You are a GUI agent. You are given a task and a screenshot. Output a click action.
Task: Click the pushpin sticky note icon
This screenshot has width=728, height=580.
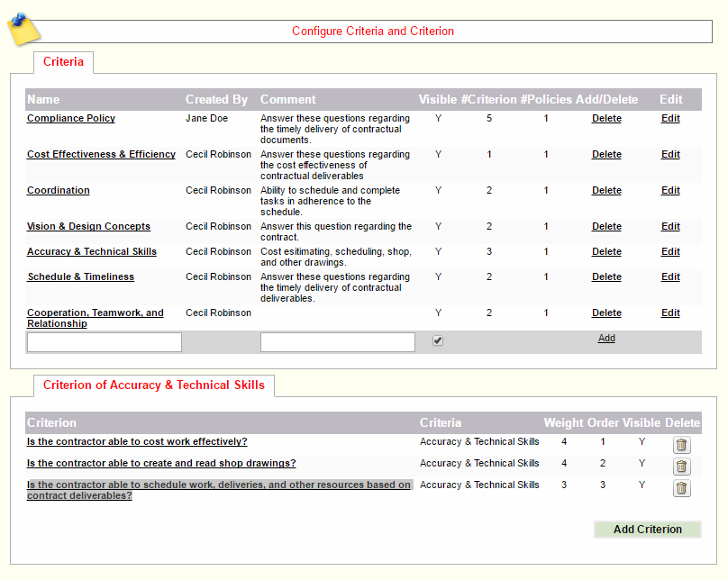point(23,28)
